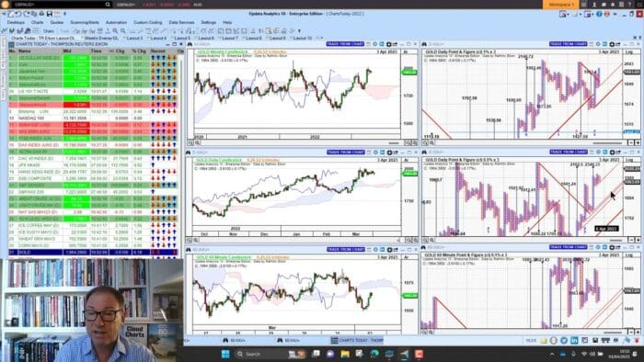
Task: Click horizontal scroll slider under middle Point & Figure chart
Action: pos(615,240)
